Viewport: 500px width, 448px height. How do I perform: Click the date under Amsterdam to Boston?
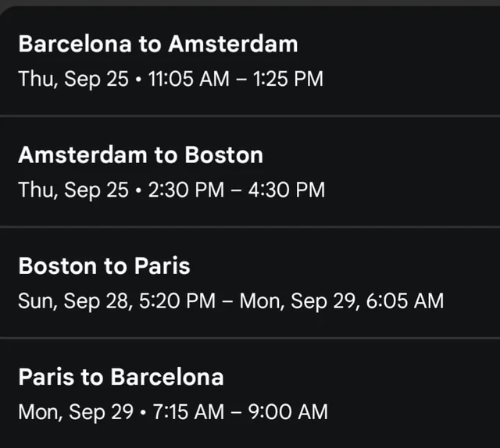tap(73, 190)
